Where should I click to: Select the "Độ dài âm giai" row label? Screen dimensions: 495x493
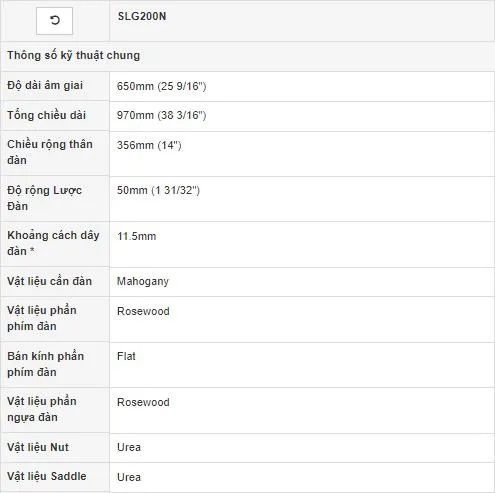(x=45, y=85)
